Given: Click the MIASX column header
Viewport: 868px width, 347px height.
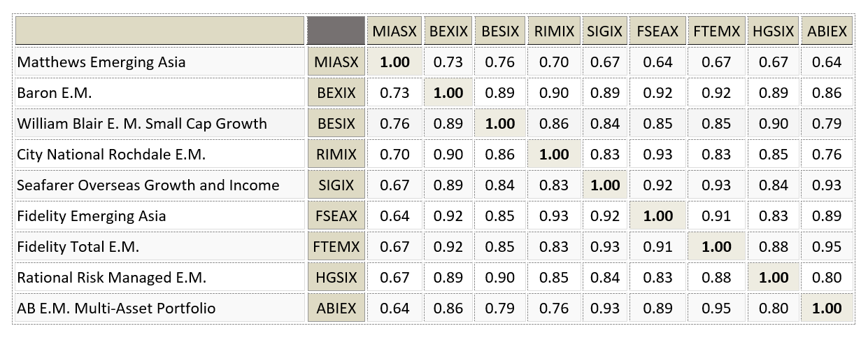Looking at the screenshot, I should [394, 31].
